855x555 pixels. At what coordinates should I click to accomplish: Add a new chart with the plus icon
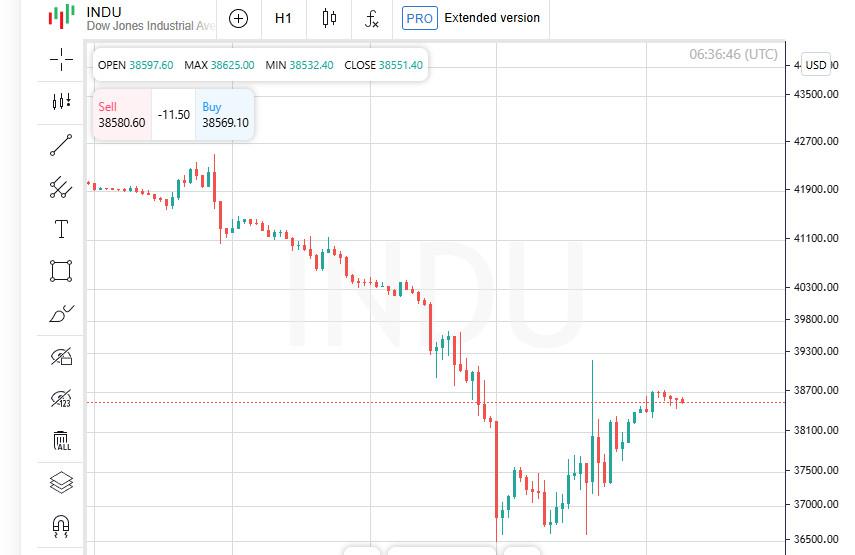[x=238, y=19]
